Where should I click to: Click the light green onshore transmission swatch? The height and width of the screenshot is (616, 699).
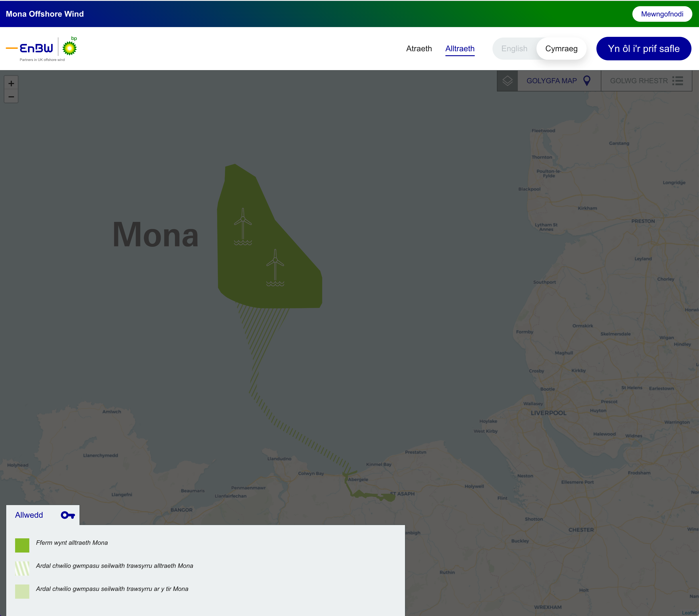tap(22, 591)
